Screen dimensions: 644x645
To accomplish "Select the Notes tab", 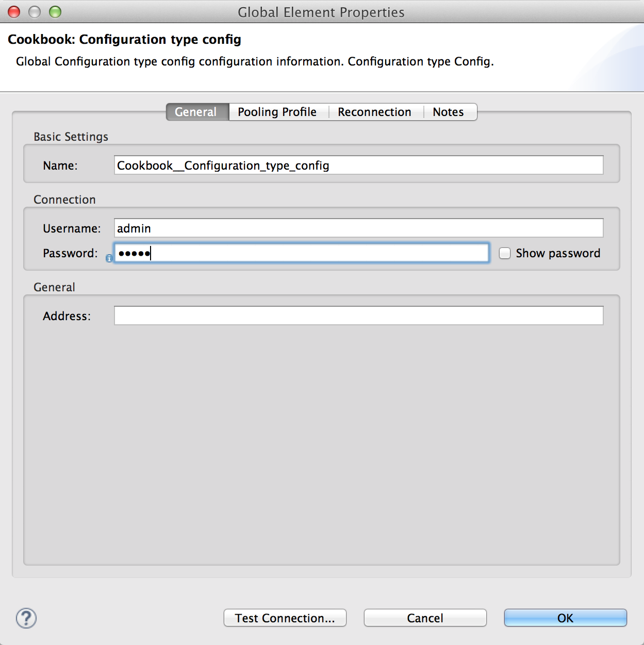I will [448, 112].
